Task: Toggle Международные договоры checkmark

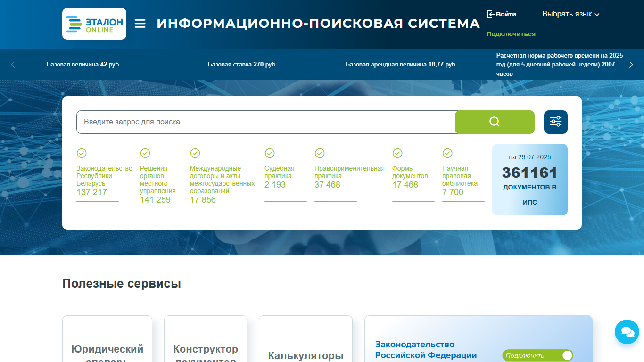Action: [x=195, y=153]
